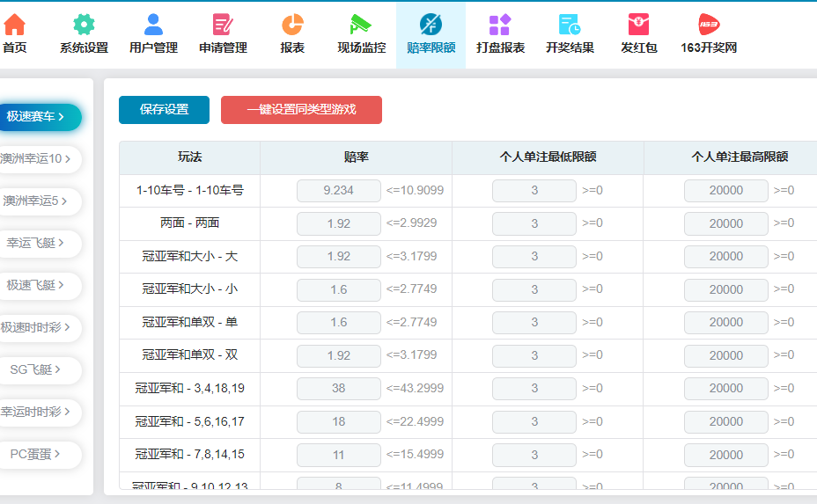Click the 冠亚军和 - 3,4,18,19 label

tap(189, 388)
